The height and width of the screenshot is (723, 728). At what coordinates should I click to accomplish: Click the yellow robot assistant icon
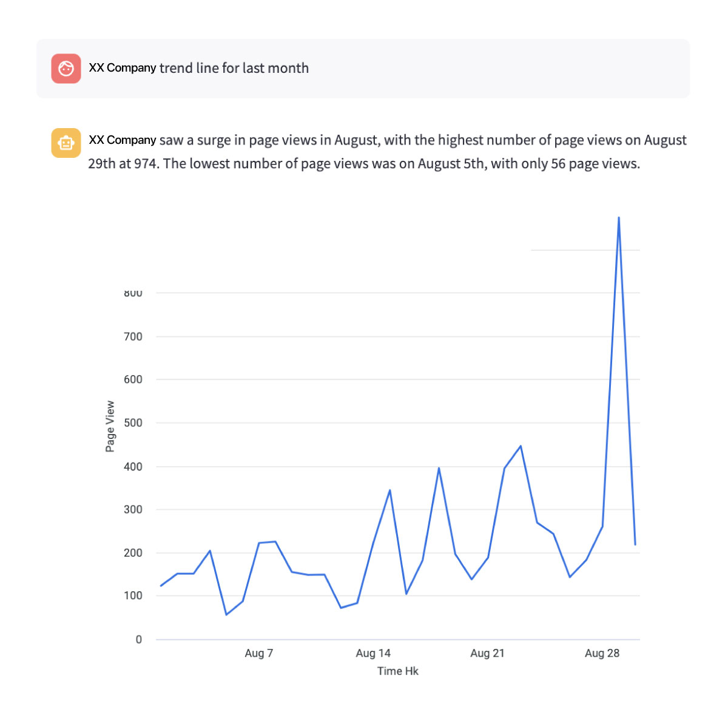(x=66, y=143)
